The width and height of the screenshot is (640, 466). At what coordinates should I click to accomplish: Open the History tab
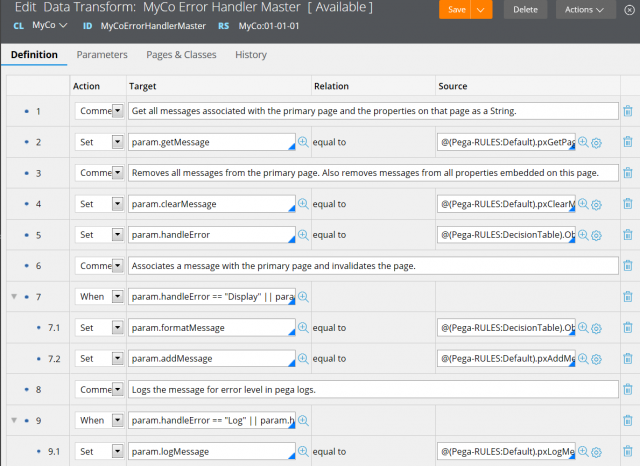point(250,55)
